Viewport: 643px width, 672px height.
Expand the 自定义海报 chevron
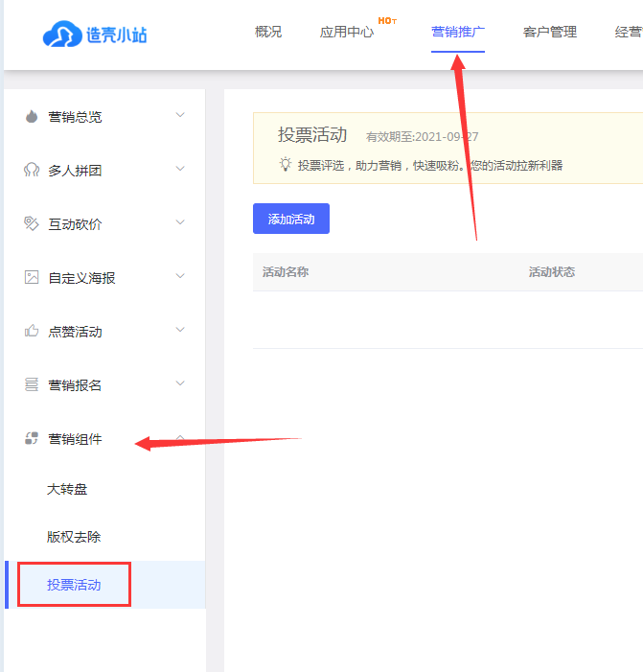tap(180, 275)
